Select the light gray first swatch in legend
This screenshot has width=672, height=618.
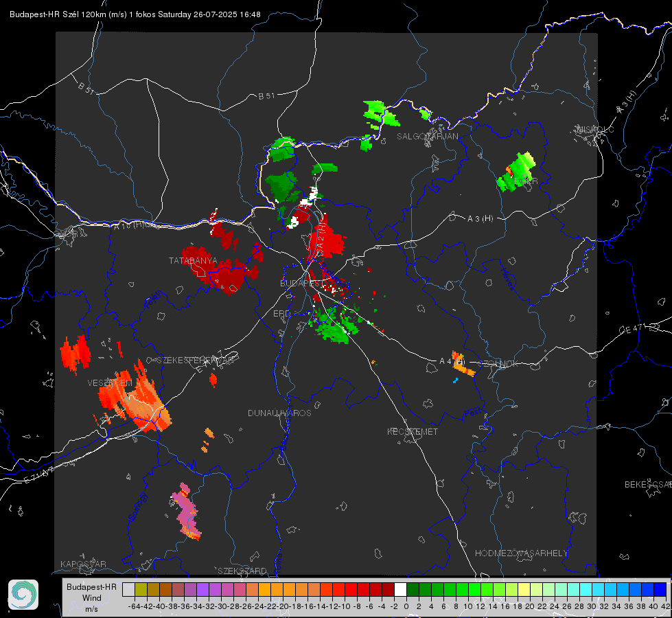(128, 589)
